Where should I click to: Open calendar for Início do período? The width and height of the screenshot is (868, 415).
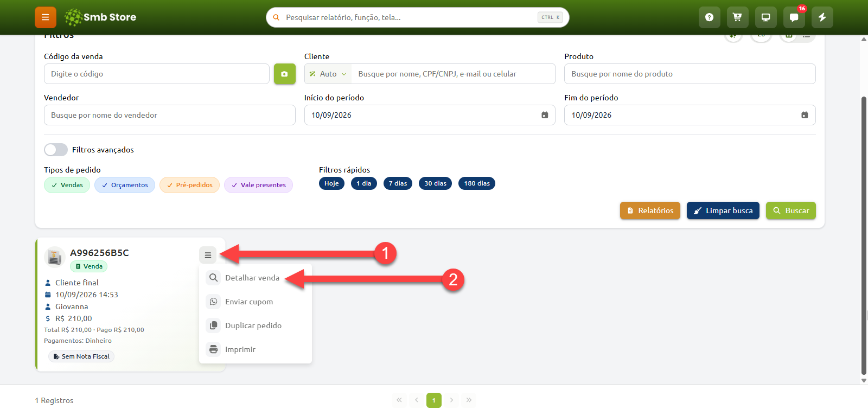(545, 115)
